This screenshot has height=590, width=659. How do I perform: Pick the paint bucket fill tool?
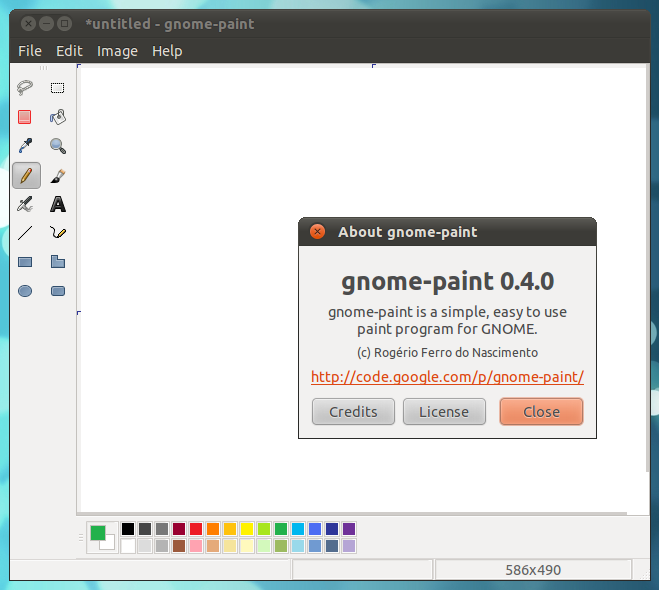[58, 117]
